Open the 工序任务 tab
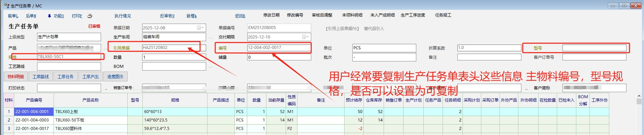 (x=66, y=77)
